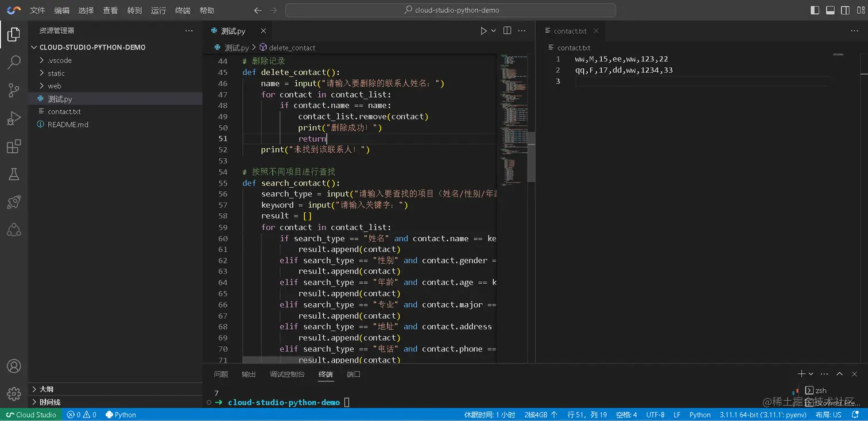The height and width of the screenshot is (421, 868).
Task: Open more actions for 测试.py editor group
Action: 522,31
